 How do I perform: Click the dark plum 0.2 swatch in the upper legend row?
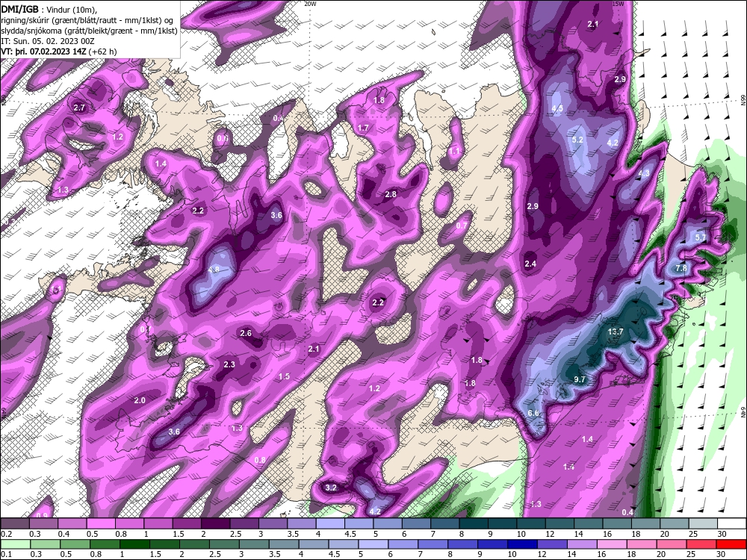coord(15,523)
